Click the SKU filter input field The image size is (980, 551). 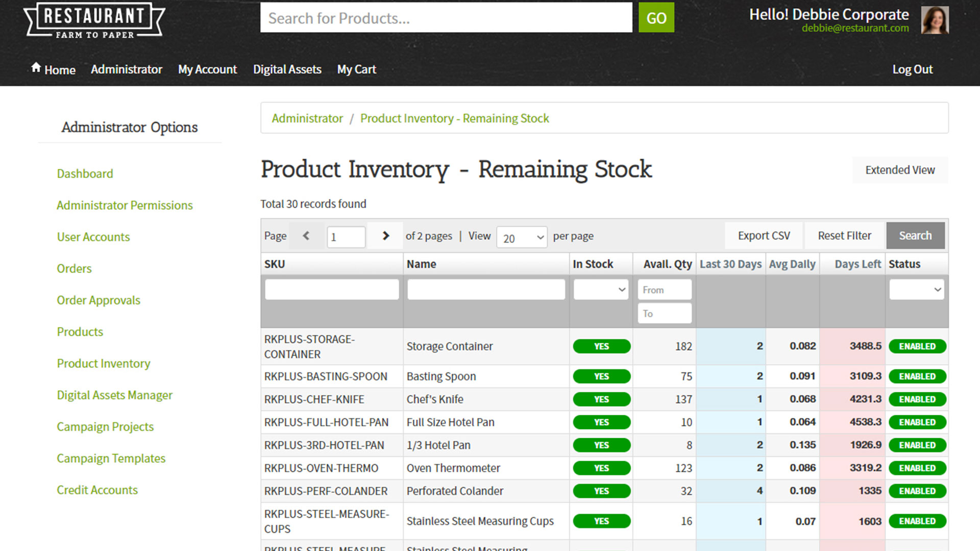click(332, 290)
